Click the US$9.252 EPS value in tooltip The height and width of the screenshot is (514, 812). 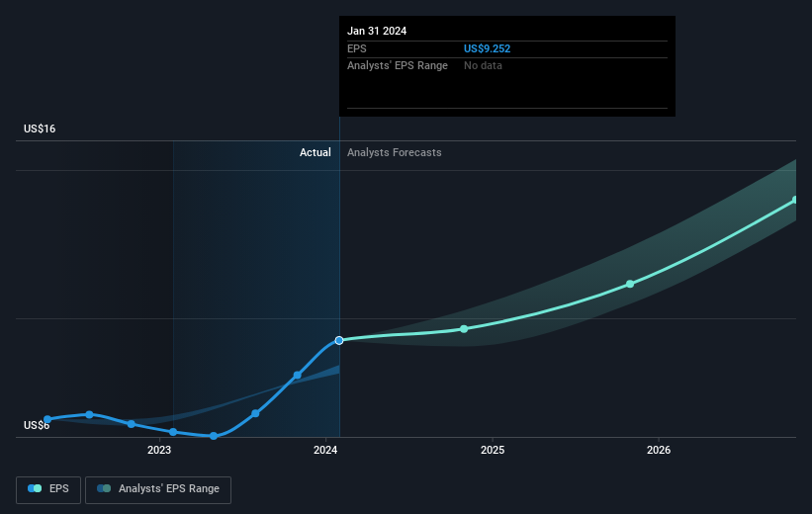pos(487,48)
